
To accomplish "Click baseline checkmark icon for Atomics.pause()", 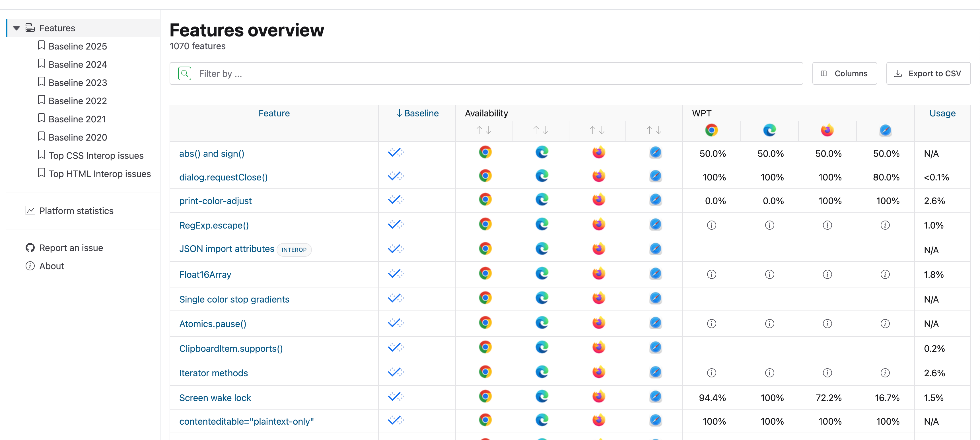I will coord(396,323).
